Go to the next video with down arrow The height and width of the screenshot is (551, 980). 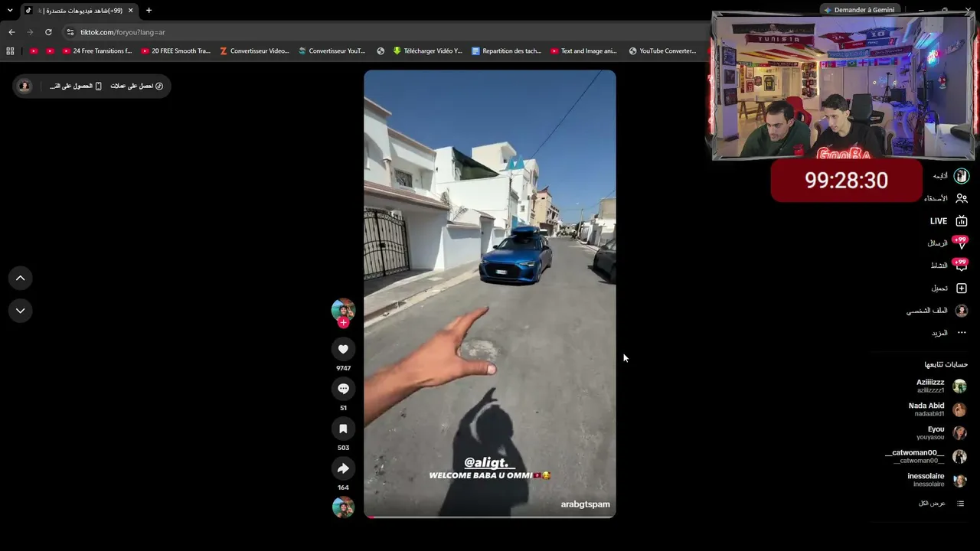click(x=20, y=311)
